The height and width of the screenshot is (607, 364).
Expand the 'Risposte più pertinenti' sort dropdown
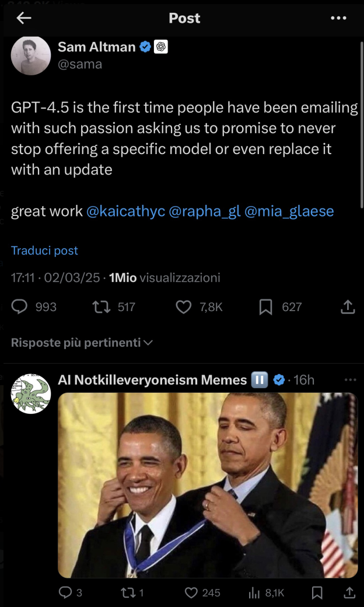click(82, 343)
